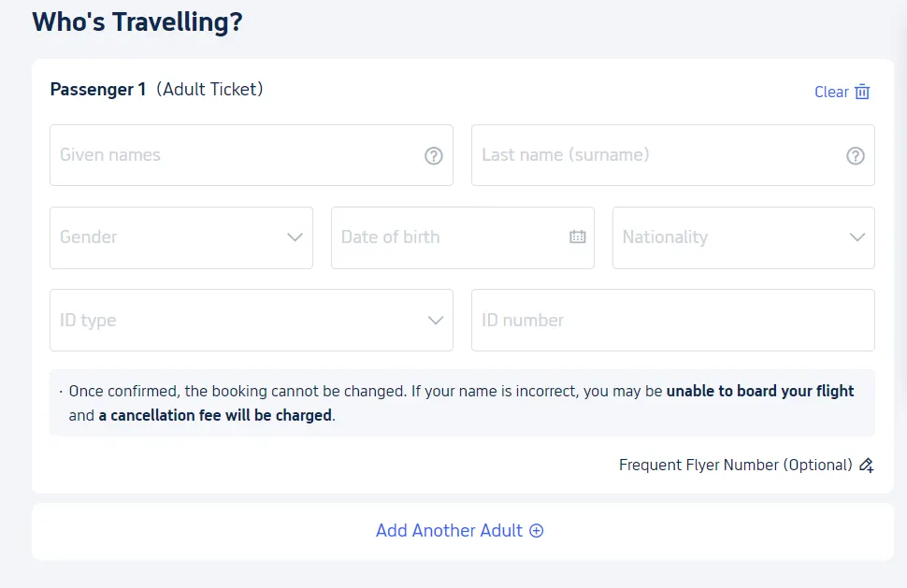Screen dimensions: 907x588
Task: Click the Date of birth field
Action: 462,237
